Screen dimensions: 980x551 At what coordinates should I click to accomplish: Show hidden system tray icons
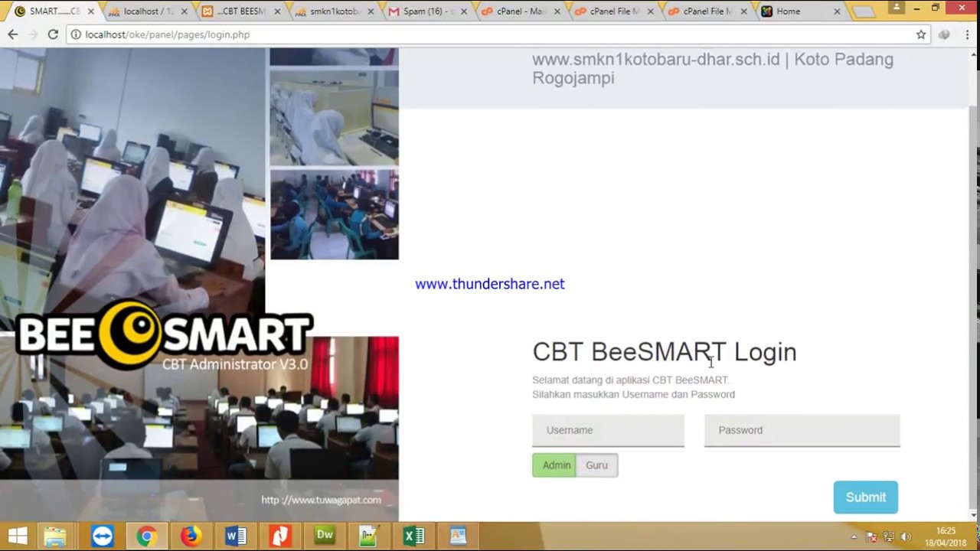(x=854, y=536)
